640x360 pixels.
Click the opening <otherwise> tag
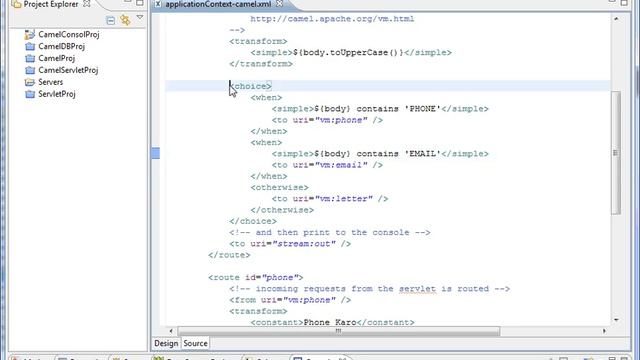pos(280,188)
